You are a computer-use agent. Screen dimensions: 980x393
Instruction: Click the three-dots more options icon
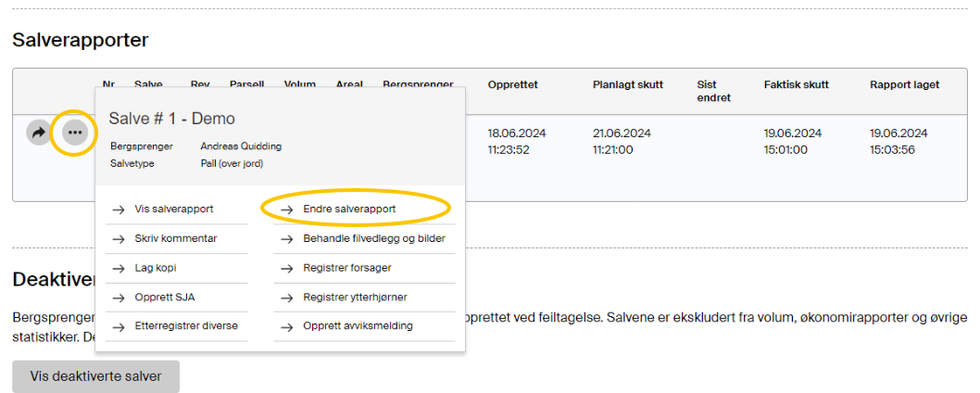pos(75,133)
